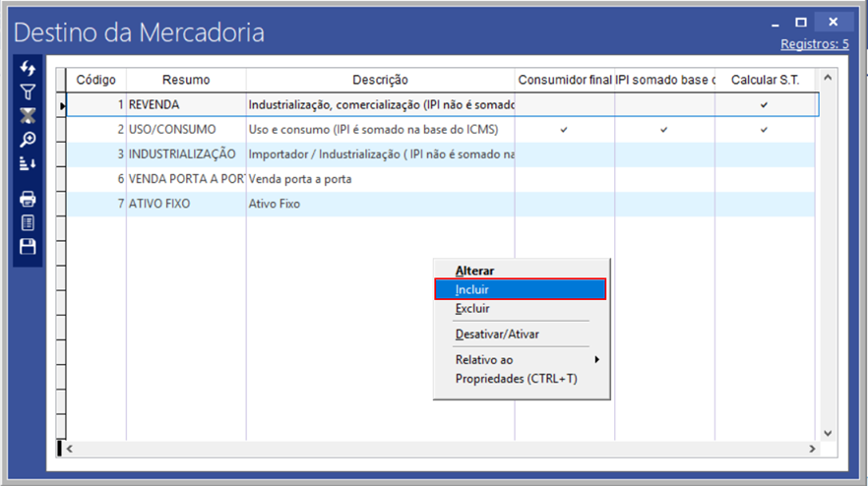This screenshot has height=486, width=868.
Task: Select Desativar/Ativar in context menu
Action: (497, 334)
